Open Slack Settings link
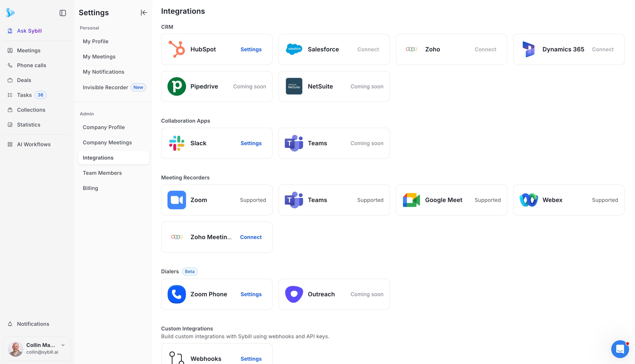 251,143
